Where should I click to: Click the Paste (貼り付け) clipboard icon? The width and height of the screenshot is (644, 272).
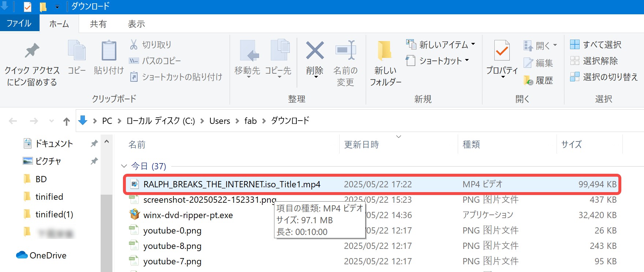[x=109, y=51]
